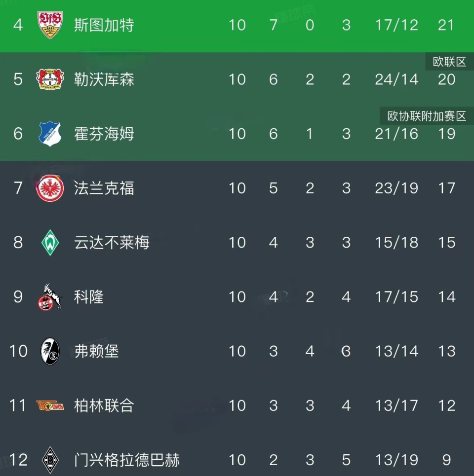Click 科隆 goals score 17/15
Viewport: 474px width, 476px height.
396,296
